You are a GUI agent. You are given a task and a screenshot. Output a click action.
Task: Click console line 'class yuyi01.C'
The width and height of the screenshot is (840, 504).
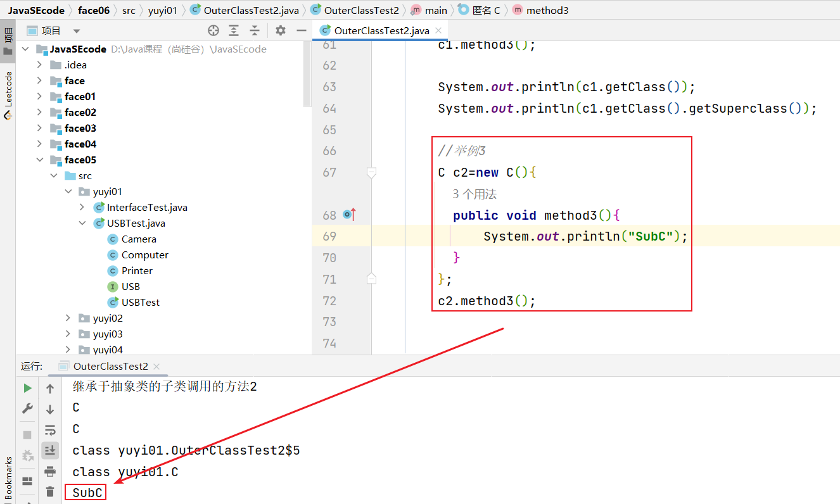[x=125, y=472]
